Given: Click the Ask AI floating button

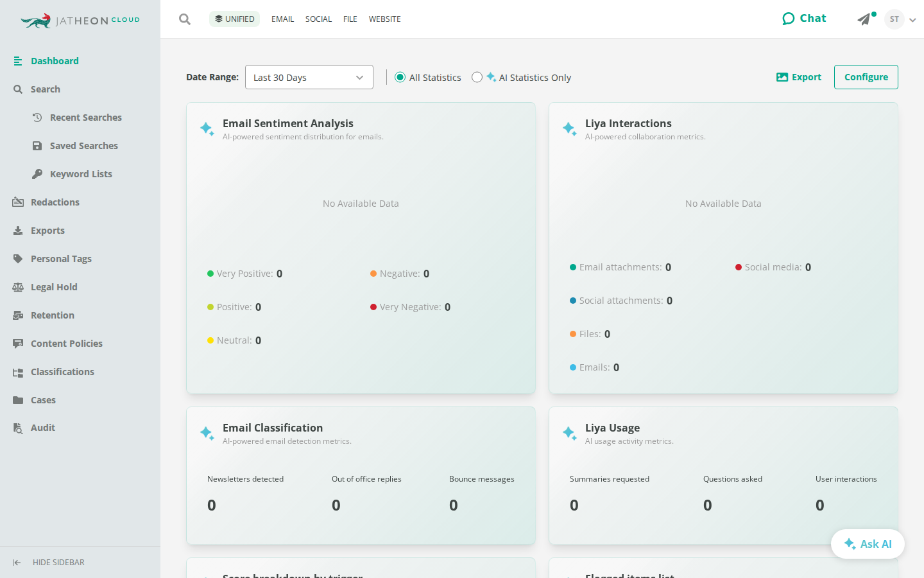Looking at the screenshot, I should click(x=868, y=544).
